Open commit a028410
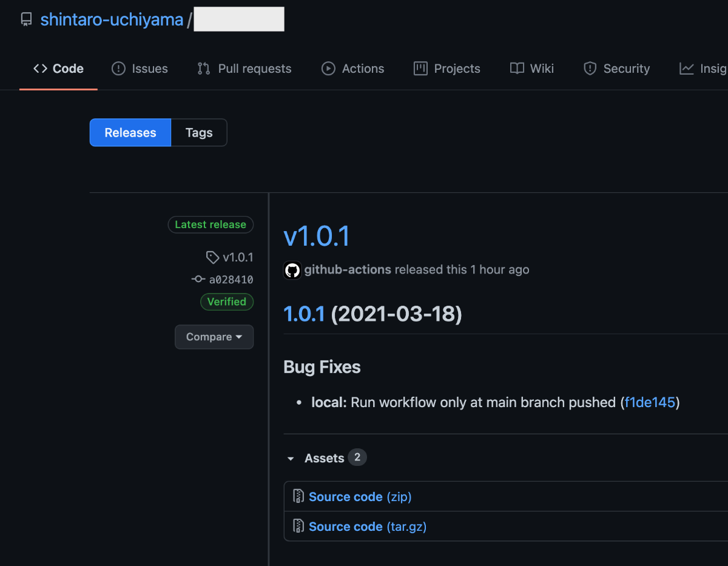 coord(231,279)
